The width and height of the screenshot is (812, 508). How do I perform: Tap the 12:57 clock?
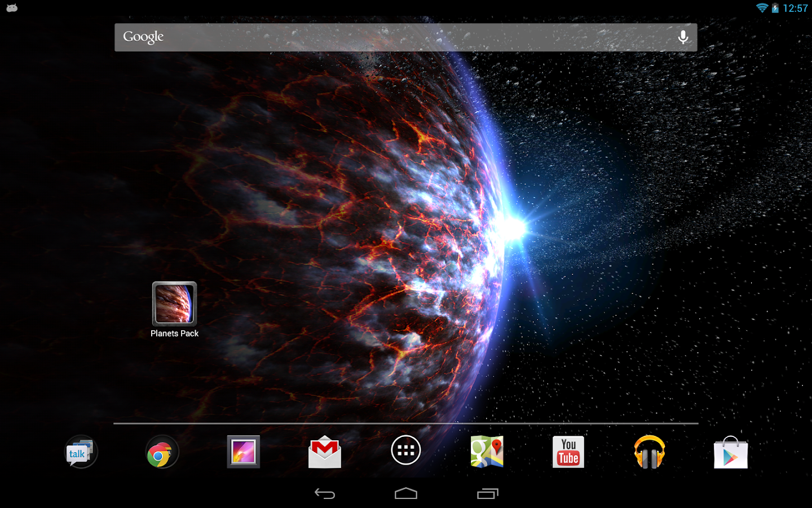click(795, 8)
